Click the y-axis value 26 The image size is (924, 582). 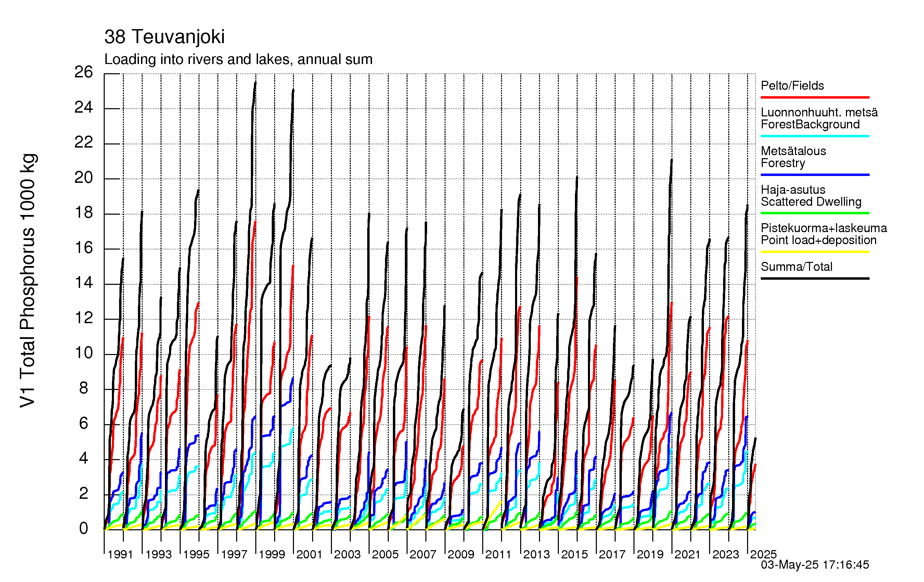(x=84, y=72)
